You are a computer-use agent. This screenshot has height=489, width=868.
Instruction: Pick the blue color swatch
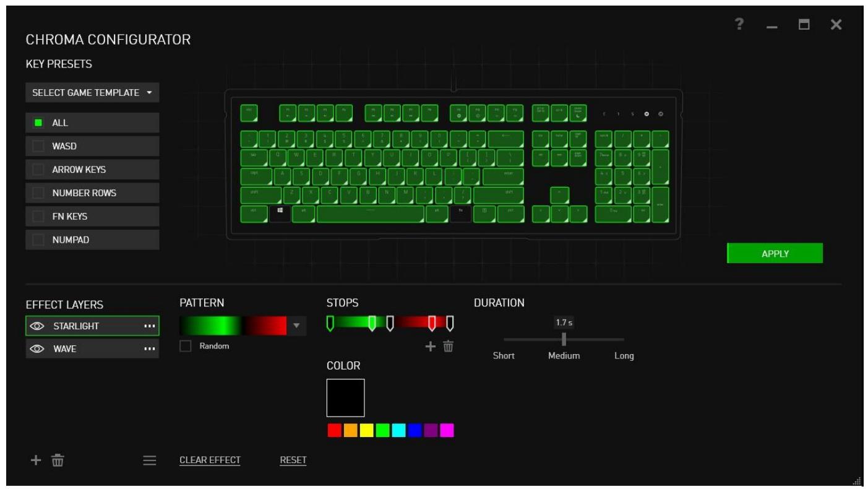coord(415,430)
